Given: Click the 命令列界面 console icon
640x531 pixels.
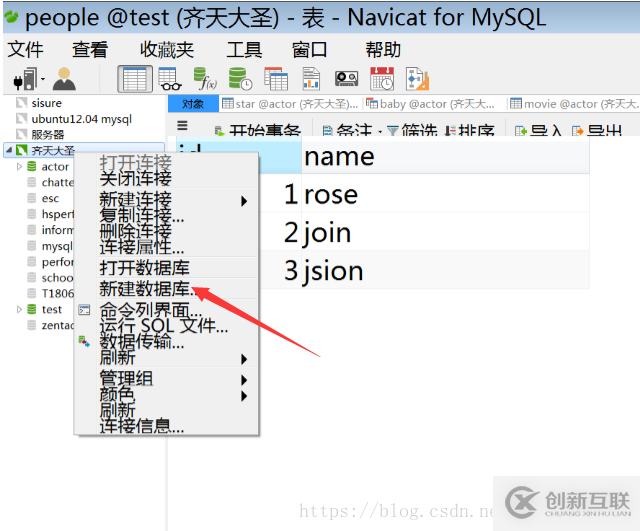Looking at the screenshot, I should (84, 310).
